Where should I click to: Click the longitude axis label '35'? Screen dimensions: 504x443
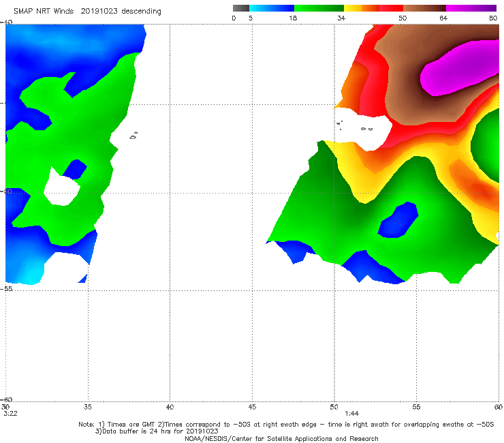pyautogui.click(x=87, y=407)
